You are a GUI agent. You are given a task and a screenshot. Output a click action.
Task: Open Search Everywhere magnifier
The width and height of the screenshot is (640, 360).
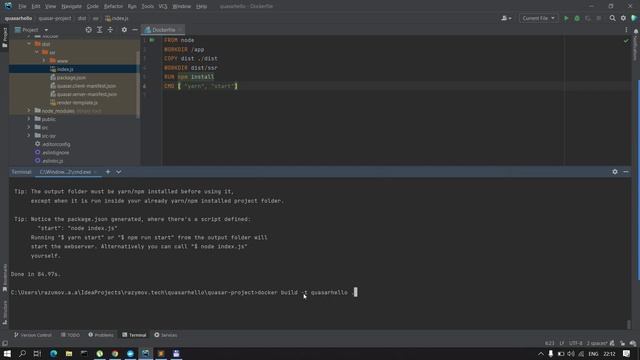613,18
